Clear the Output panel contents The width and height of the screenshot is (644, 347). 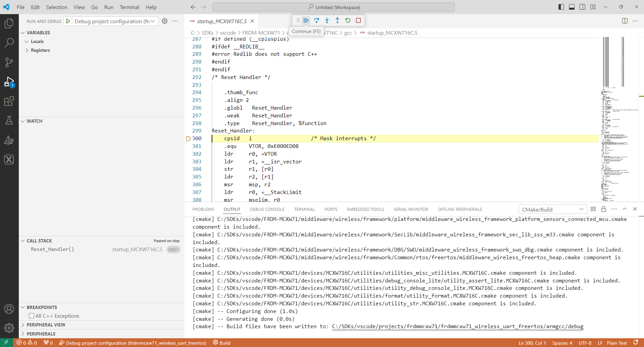593,209
